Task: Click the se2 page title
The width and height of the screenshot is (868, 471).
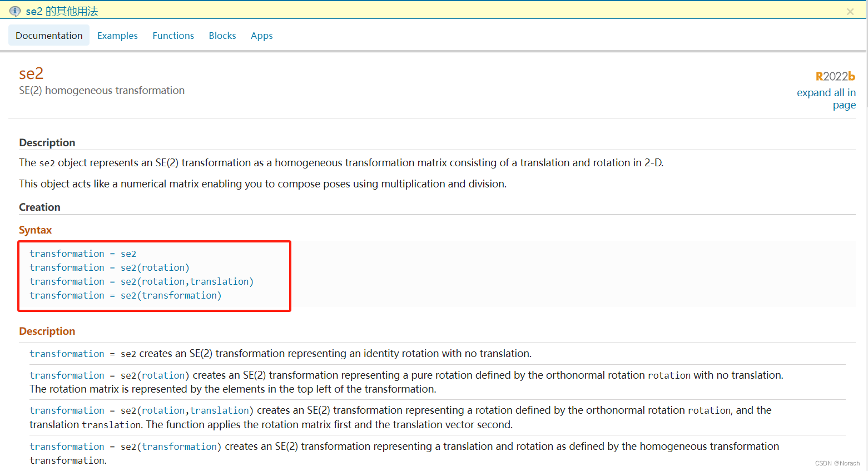Action: 31,73
